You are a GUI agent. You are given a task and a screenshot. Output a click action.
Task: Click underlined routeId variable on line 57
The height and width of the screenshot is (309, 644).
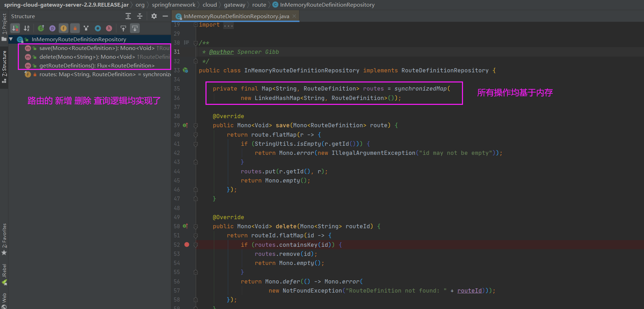point(470,290)
